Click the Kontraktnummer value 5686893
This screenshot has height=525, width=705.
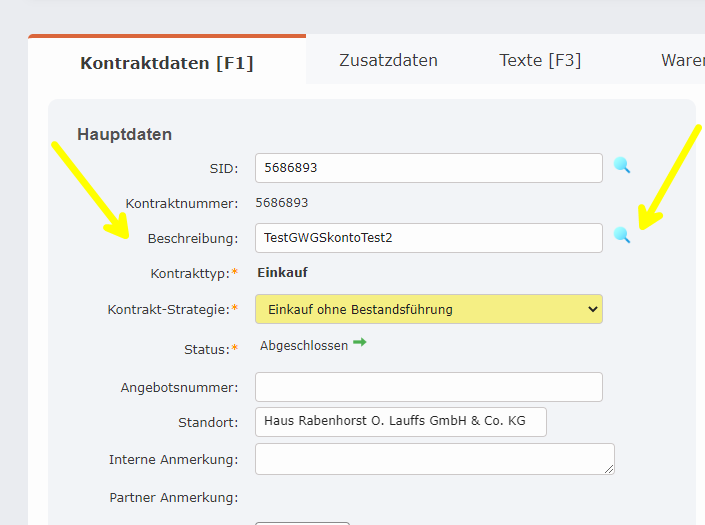click(282, 203)
